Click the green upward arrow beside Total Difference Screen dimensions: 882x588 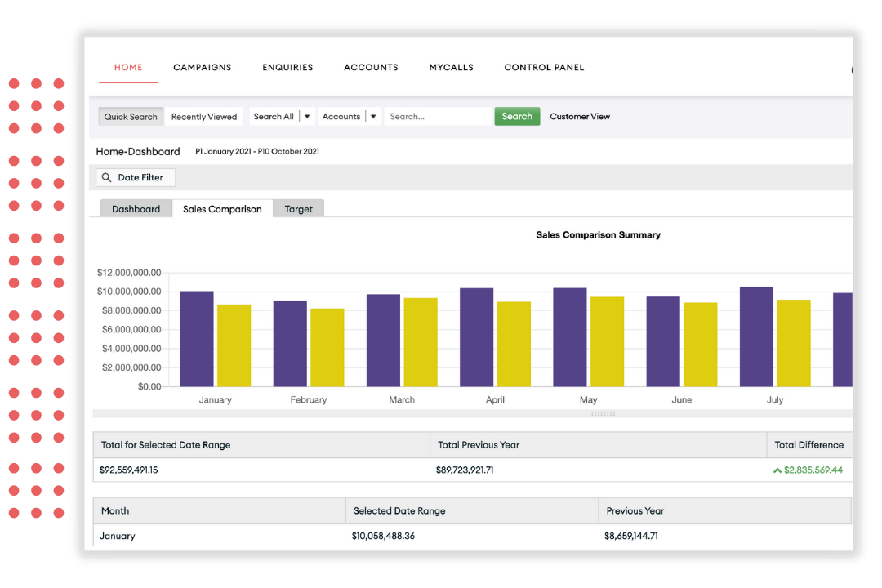(778, 470)
